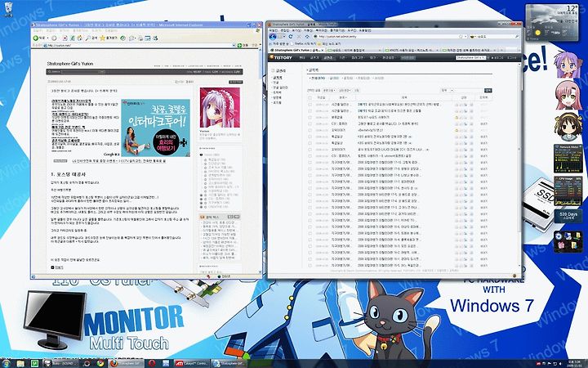This screenshot has height=368, width=588.
Task: Click the dark search button beside post search field
Action: tap(488, 90)
